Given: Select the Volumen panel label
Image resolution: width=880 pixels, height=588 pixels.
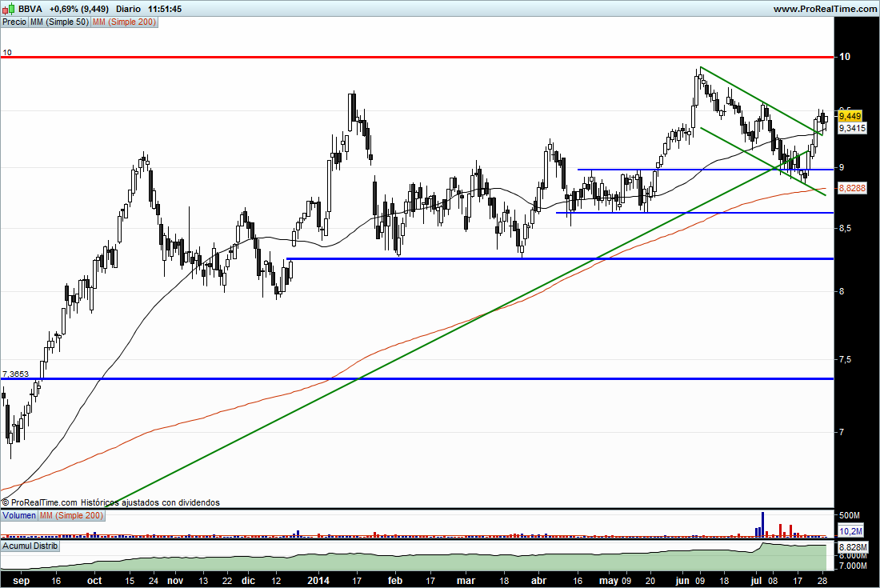Looking at the screenshot, I should 19,515.
